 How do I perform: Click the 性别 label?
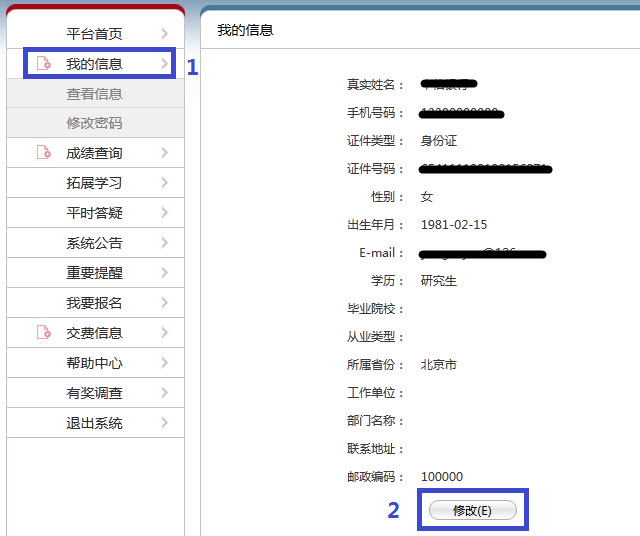[x=387, y=197]
